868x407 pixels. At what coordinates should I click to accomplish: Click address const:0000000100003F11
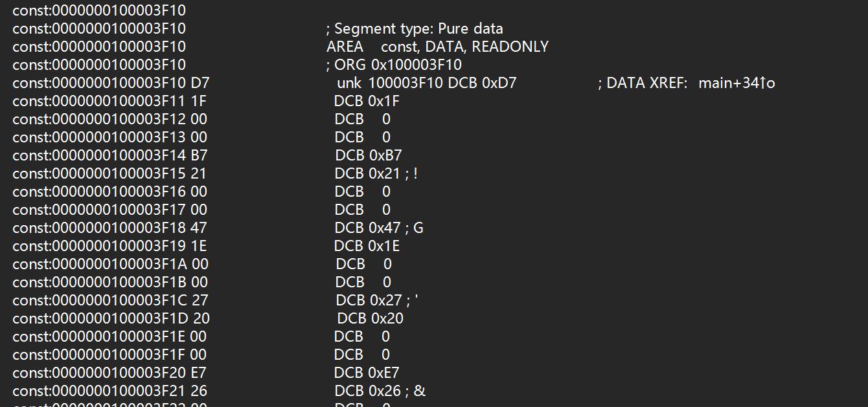click(x=99, y=101)
